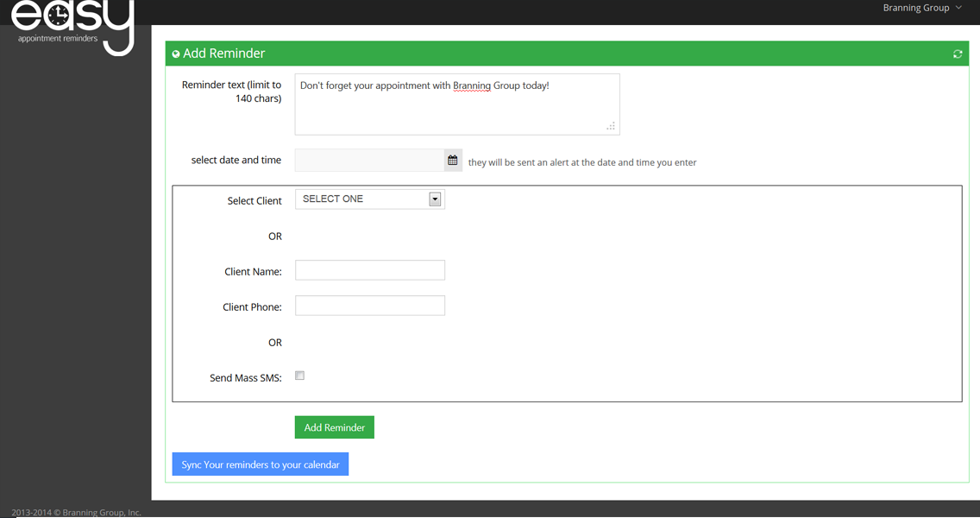Enable the Send Mass SMS checkbox

point(300,376)
